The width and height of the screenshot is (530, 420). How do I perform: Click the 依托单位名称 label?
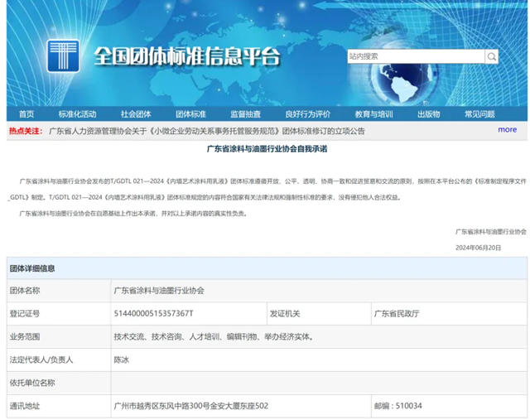[x=32, y=383]
